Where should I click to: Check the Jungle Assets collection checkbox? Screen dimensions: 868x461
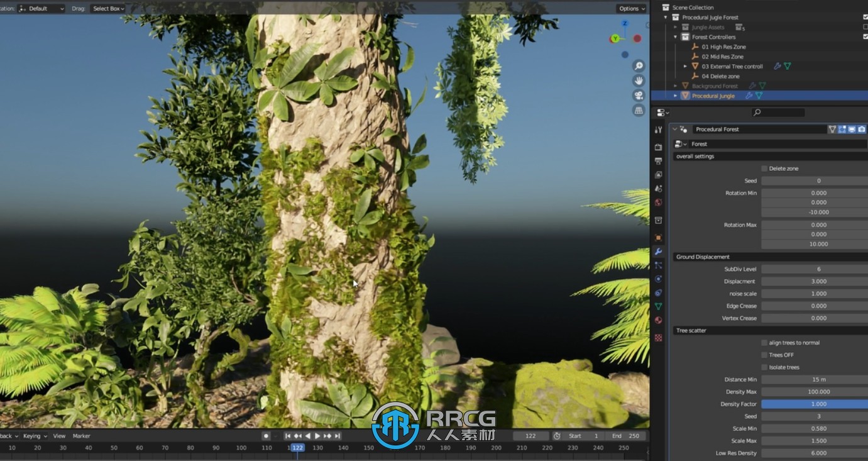point(865,27)
